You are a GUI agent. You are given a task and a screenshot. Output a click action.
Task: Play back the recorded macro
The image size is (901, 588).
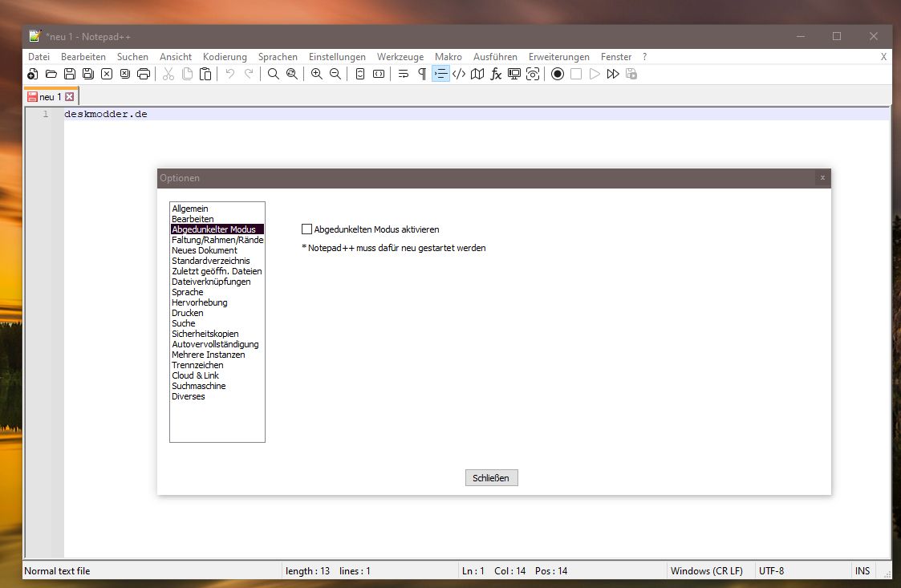pos(595,74)
